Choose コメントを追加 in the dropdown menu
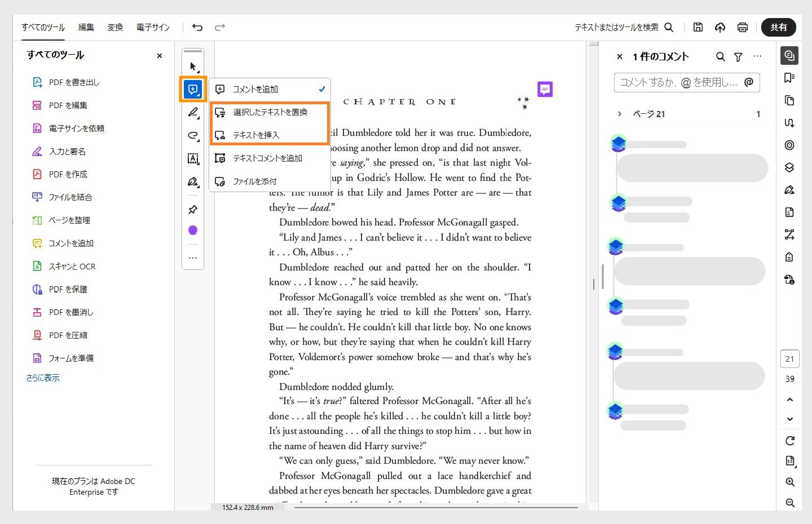The image size is (812, 524). click(x=270, y=89)
